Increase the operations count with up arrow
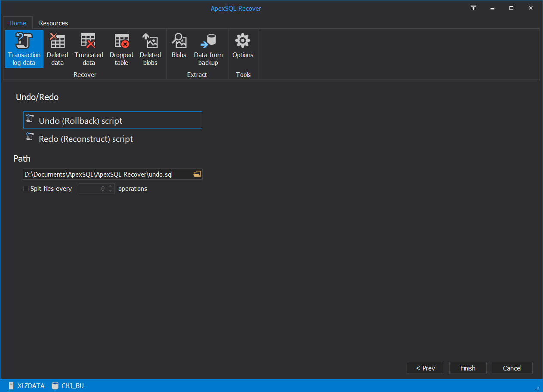543x392 pixels. pos(110,186)
